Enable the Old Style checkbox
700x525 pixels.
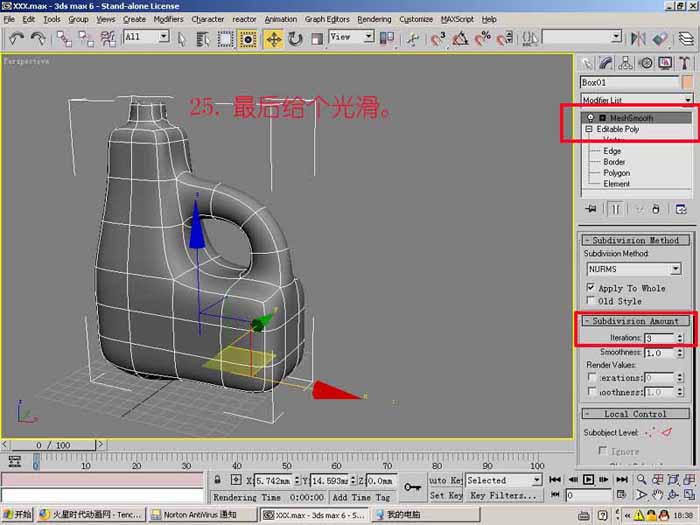tap(591, 300)
